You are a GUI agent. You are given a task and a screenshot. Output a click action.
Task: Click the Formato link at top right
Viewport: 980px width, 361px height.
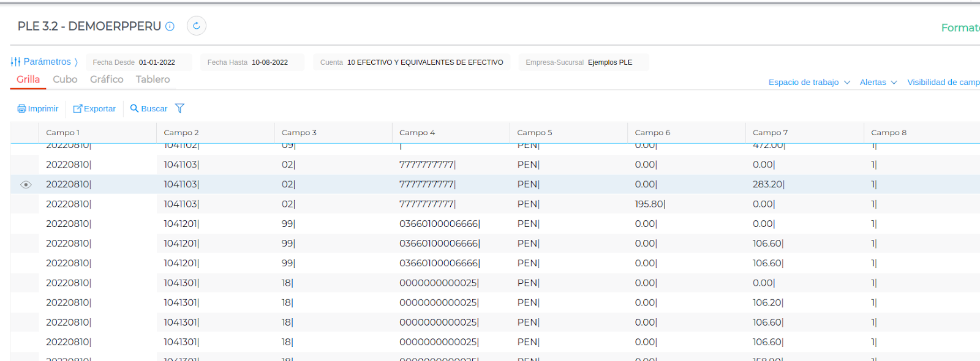[x=960, y=28]
